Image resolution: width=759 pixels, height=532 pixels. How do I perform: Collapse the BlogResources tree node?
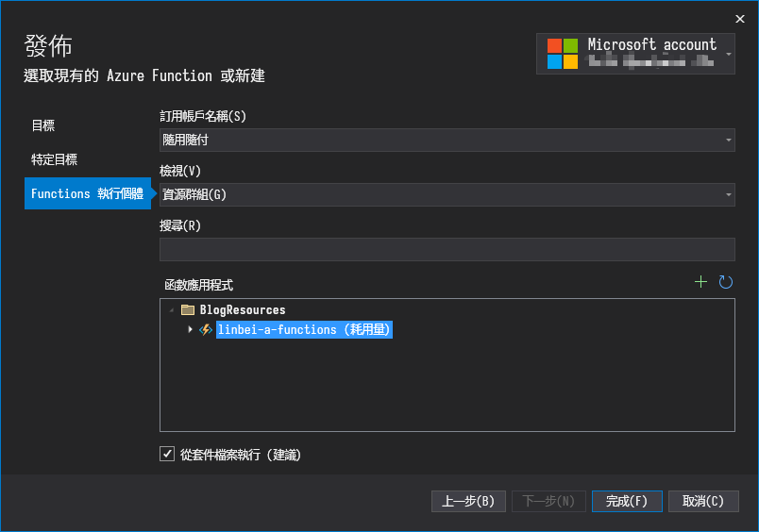[x=172, y=310]
